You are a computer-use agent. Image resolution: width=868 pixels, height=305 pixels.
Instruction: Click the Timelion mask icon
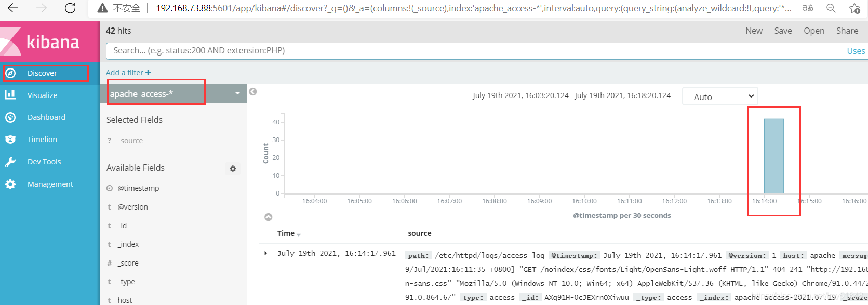pyautogui.click(x=10, y=140)
